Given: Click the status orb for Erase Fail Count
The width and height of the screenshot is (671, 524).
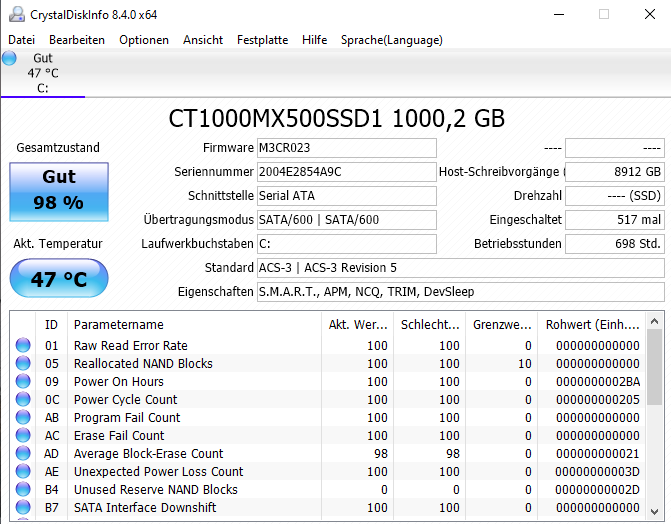Looking at the screenshot, I should pyautogui.click(x=23, y=435).
